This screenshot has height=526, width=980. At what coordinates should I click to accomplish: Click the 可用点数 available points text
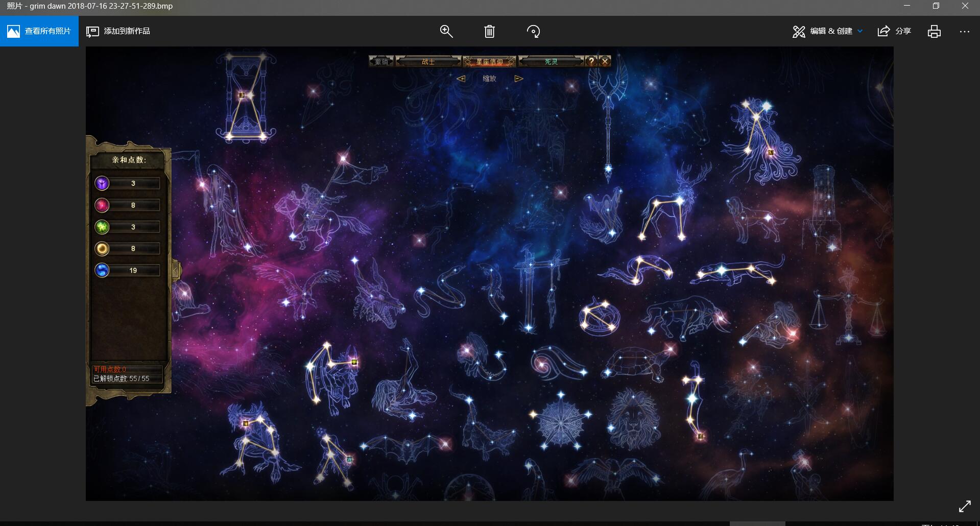[x=110, y=369]
